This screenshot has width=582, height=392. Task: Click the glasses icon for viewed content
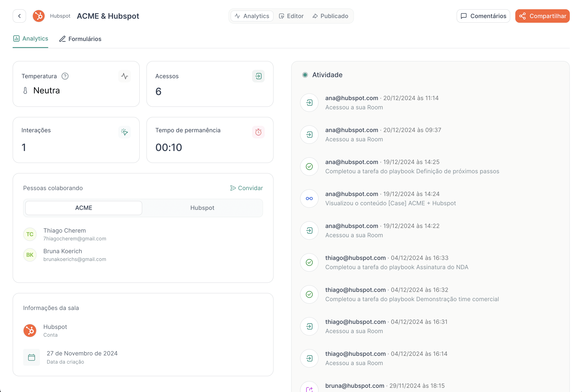point(309,199)
